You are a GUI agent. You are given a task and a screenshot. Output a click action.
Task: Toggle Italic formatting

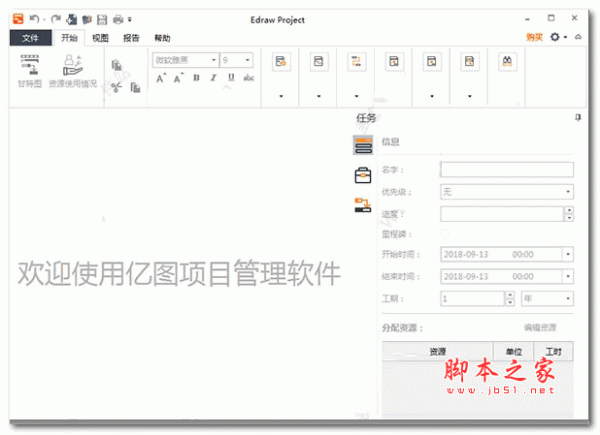[214, 78]
